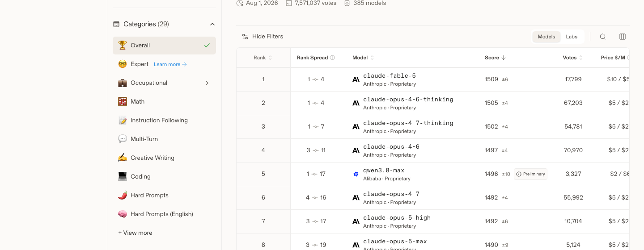Select the Overall category
Image resolution: width=644 pixels, height=250 pixels.
(164, 46)
